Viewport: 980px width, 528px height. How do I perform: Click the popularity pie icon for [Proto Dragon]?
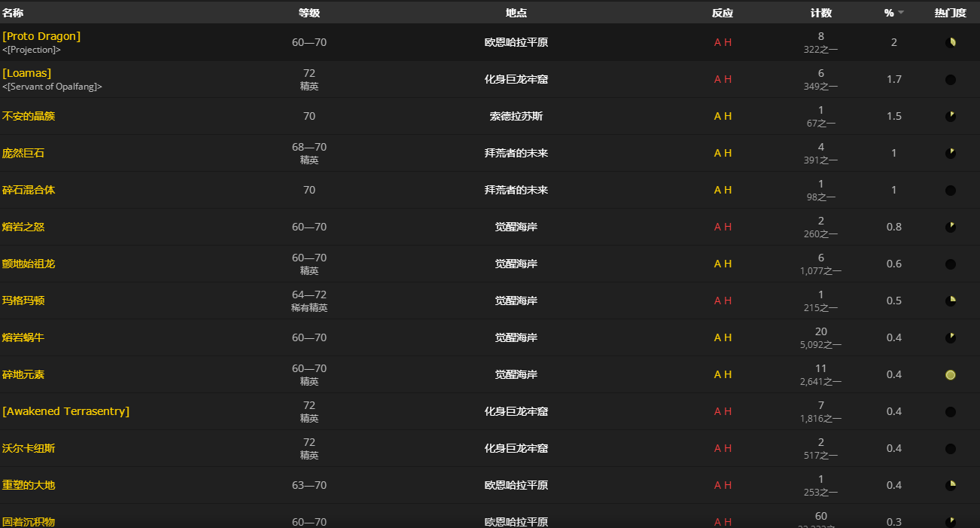(x=950, y=42)
